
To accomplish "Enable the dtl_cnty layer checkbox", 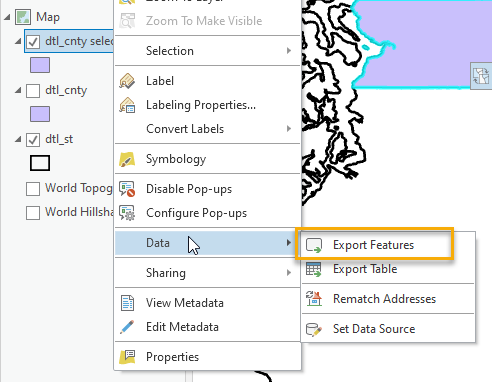I will (33, 91).
